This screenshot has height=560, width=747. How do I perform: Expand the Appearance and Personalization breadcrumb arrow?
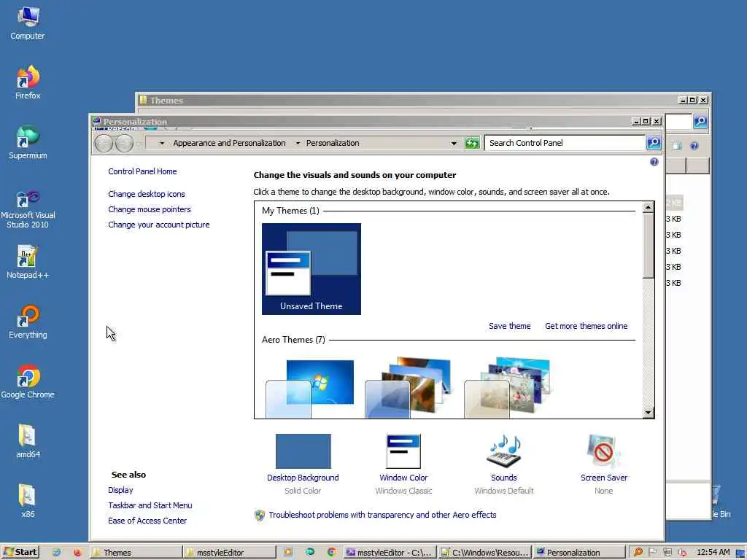[298, 143]
